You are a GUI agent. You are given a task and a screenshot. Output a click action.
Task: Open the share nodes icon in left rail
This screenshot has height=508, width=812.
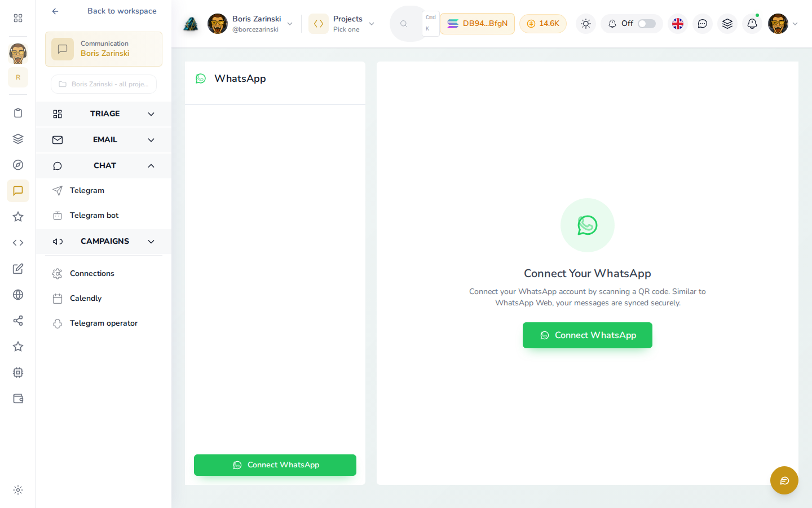click(18, 321)
